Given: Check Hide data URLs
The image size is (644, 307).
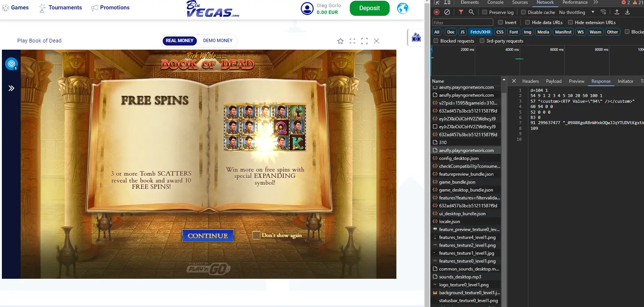Looking at the screenshot, I should point(528,23).
